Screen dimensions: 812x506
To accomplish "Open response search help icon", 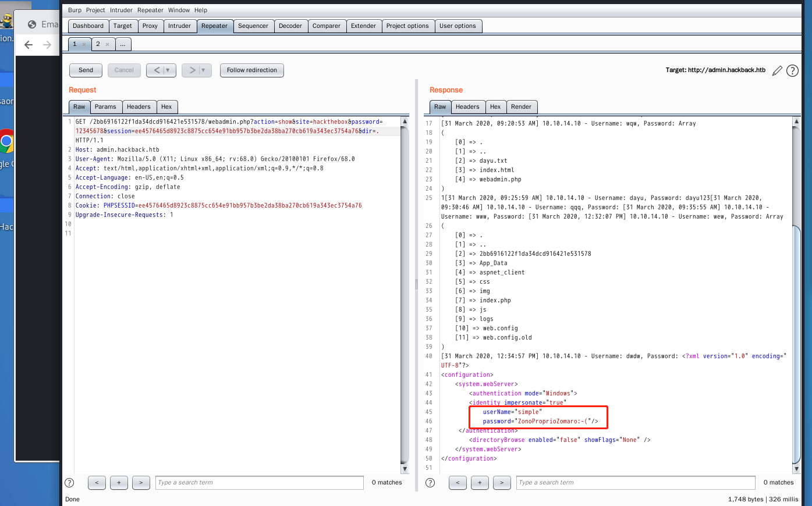I will (x=430, y=482).
